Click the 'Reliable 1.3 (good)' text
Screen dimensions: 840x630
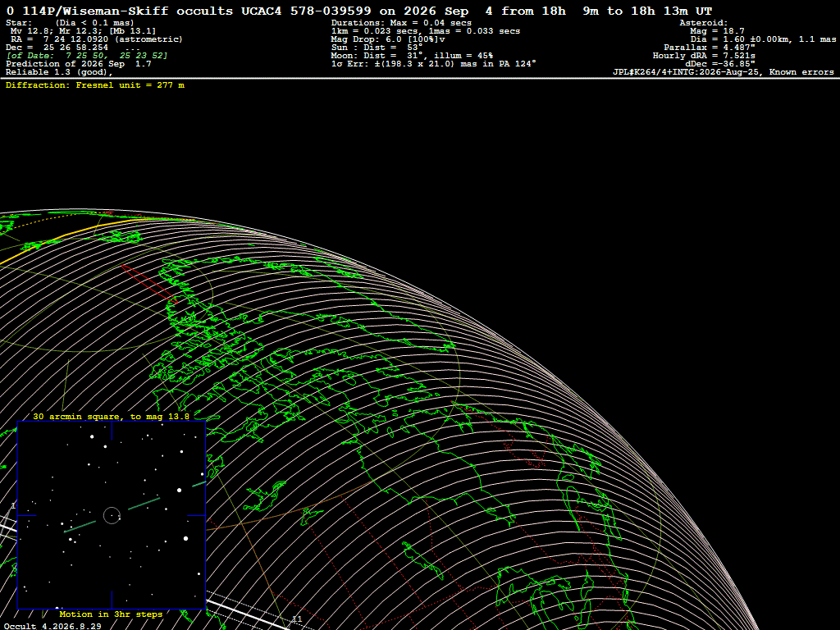click(59, 72)
